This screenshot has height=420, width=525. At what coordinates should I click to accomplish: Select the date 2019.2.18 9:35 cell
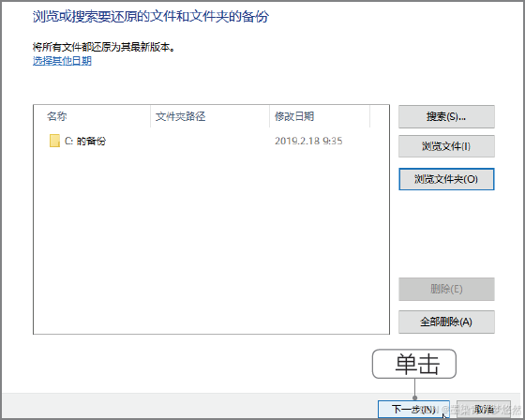point(308,141)
